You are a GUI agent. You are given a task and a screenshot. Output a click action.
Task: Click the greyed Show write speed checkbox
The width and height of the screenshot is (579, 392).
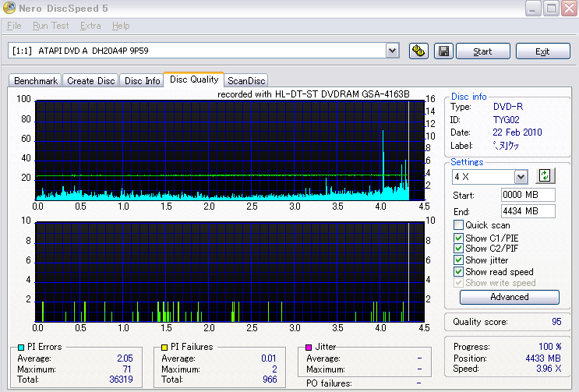pos(458,283)
